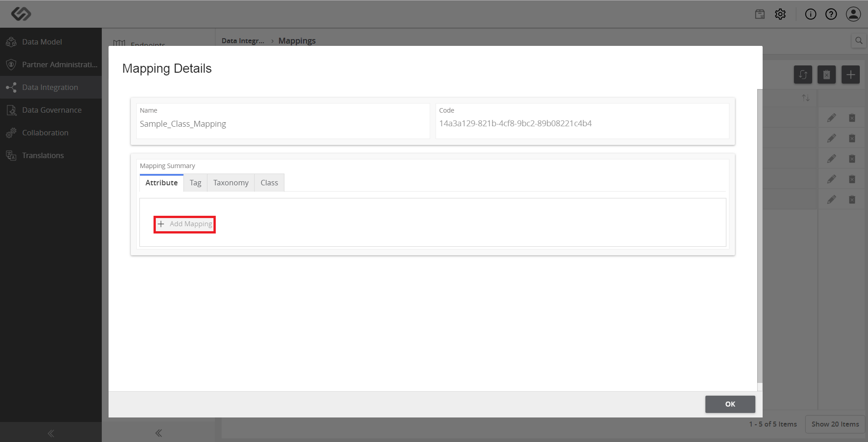Select Data Integration in the sidebar

pyautogui.click(x=51, y=87)
